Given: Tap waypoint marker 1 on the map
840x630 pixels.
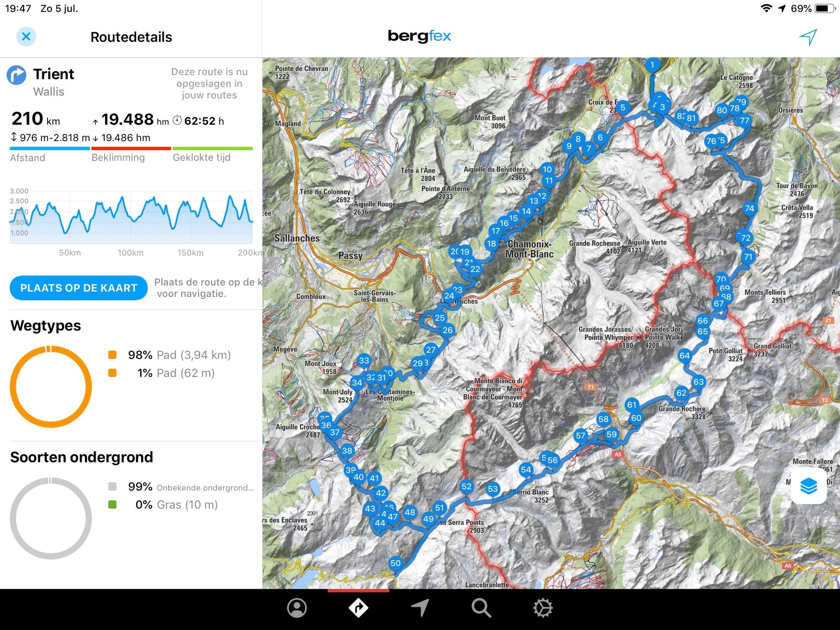Looking at the screenshot, I should coord(652,65).
